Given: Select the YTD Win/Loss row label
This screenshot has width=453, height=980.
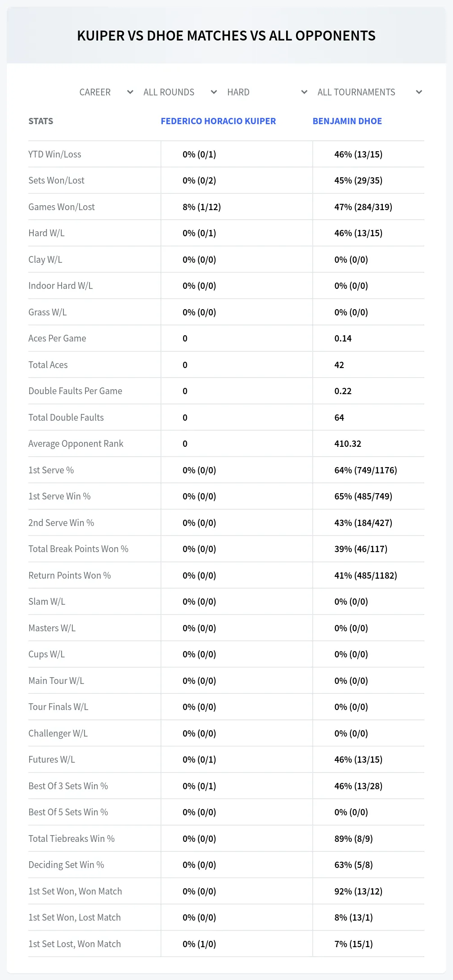Looking at the screenshot, I should 55,154.
